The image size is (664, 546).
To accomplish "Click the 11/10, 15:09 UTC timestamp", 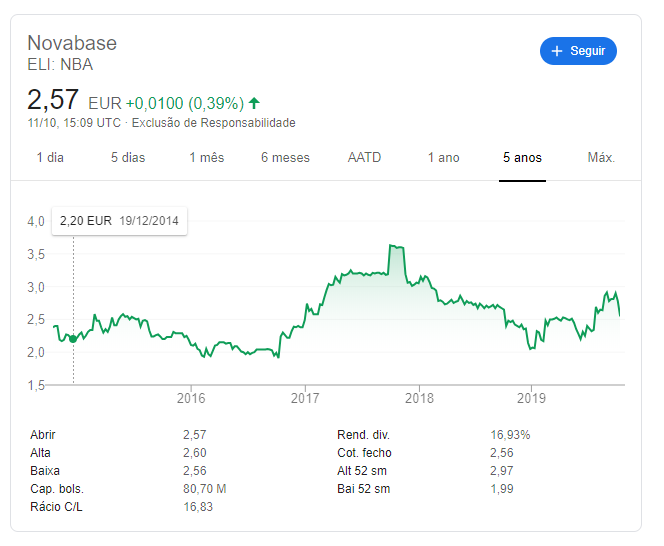I will point(74,123).
